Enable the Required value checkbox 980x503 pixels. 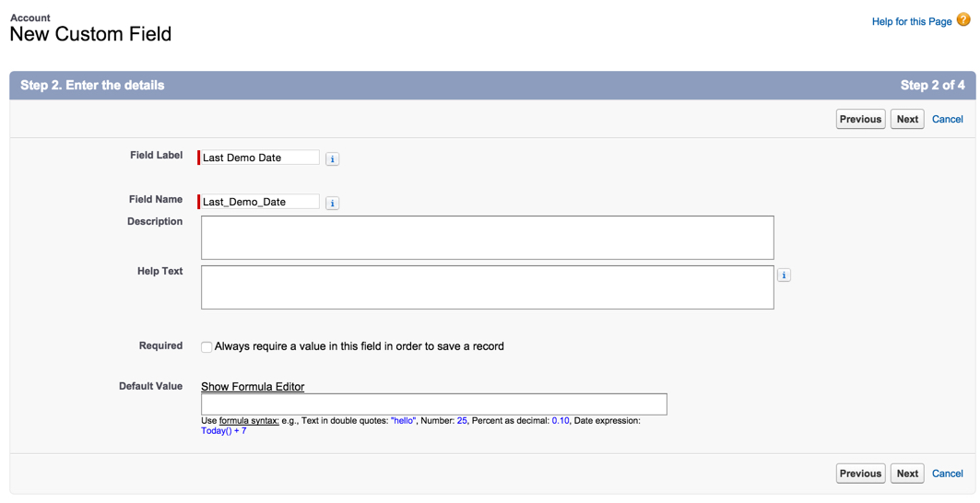[207, 347]
